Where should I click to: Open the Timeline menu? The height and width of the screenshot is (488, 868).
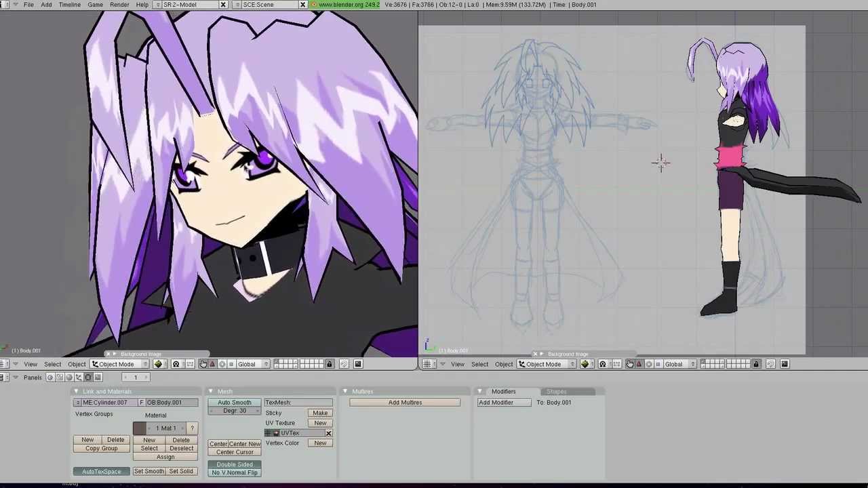(x=69, y=5)
